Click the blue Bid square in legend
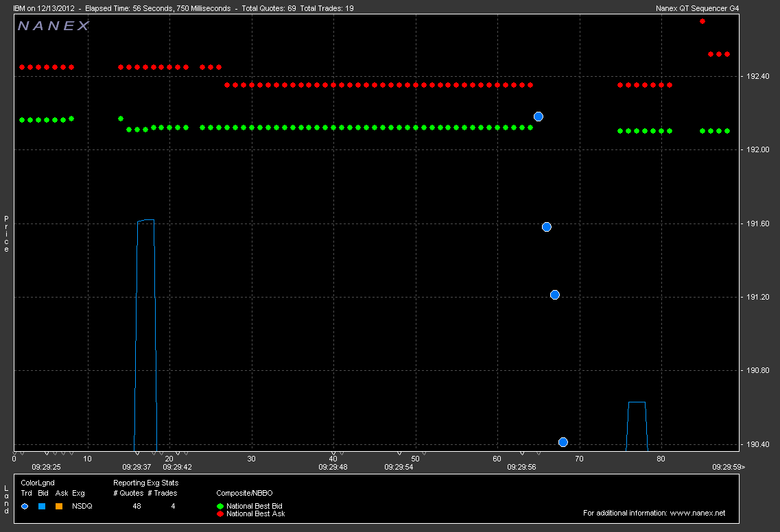This screenshot has height=532, width=780. click(x=43, y=506)
